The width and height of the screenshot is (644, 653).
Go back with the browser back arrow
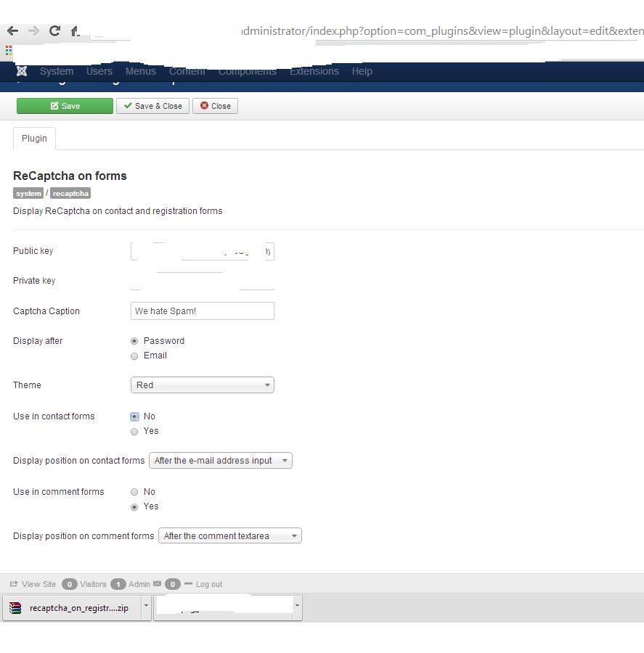click(x=12, y=30)
